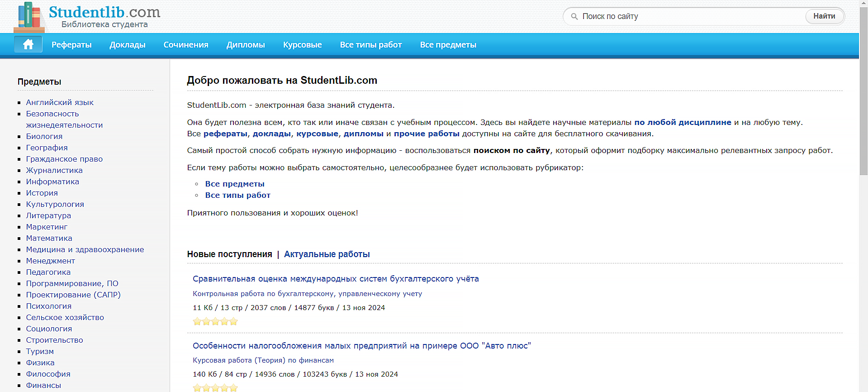The width and height of the screenshot is (868, 392).
Task: Click Курсовая работа (Теория) по финансам link
Action: [x=263, y=360]
